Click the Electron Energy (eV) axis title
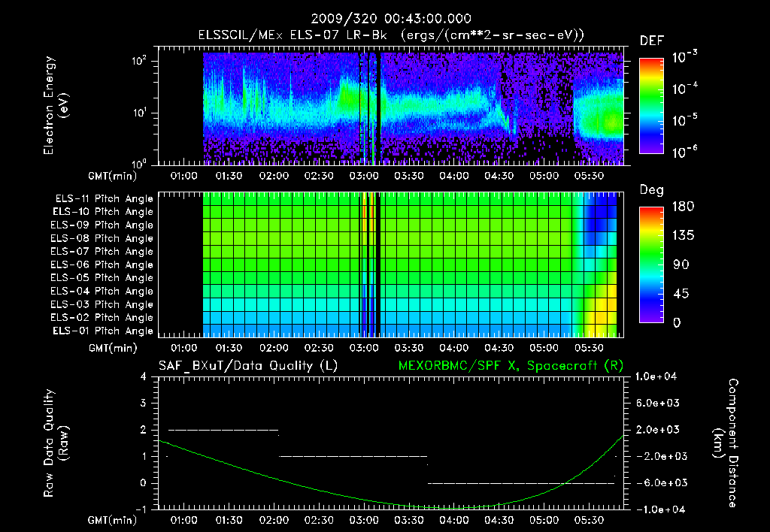 coord(56,105)
